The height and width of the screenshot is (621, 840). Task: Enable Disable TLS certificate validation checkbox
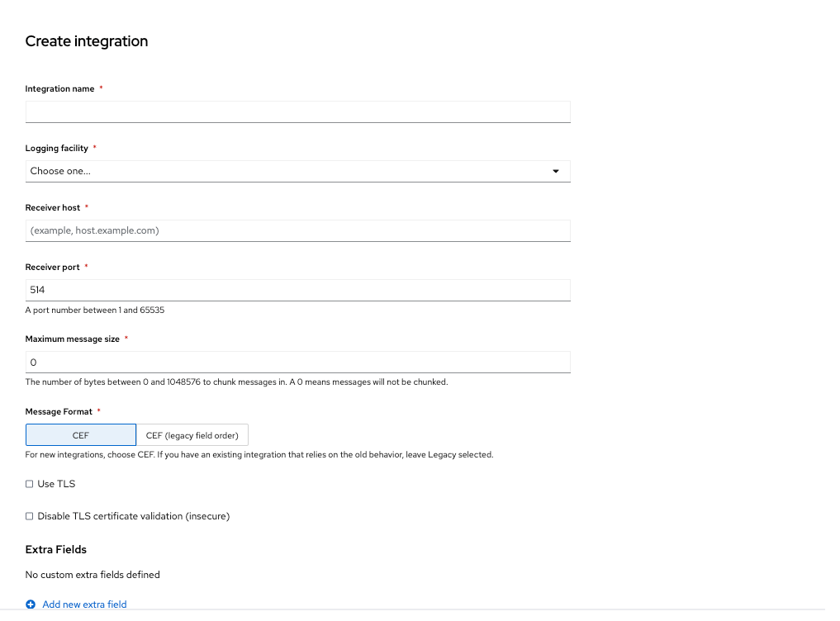click(x=30, y=516)
